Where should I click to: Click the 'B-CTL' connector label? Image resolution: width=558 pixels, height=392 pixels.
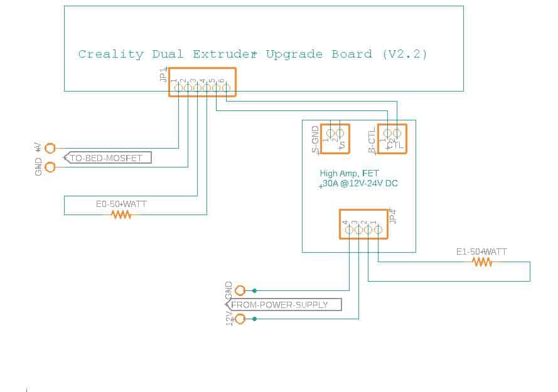pos(372,141)
